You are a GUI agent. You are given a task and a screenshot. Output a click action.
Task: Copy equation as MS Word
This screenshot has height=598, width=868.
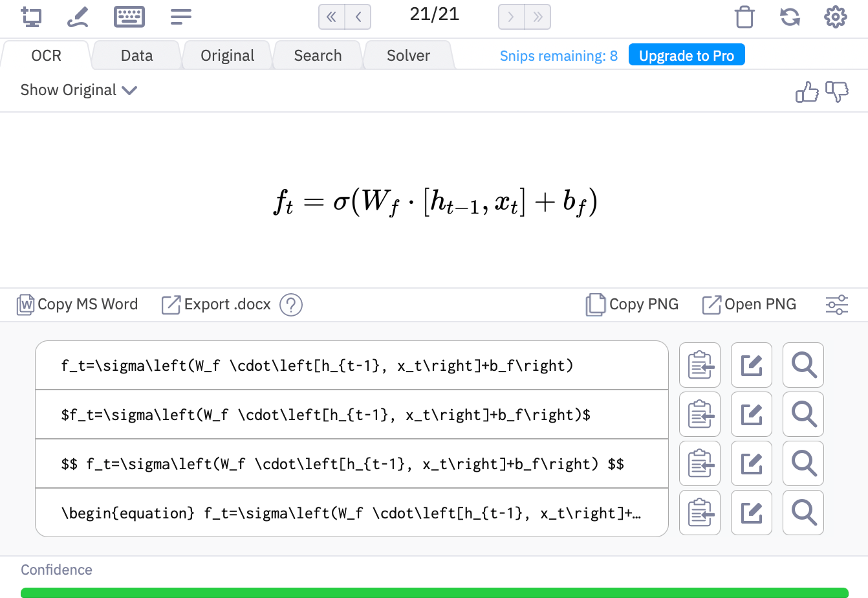point(77,304)
